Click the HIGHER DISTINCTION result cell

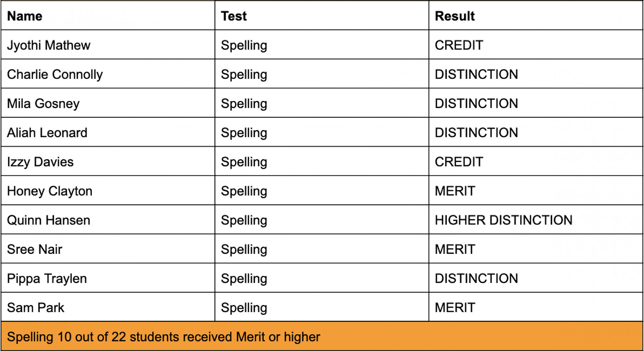tap(503, 220)
